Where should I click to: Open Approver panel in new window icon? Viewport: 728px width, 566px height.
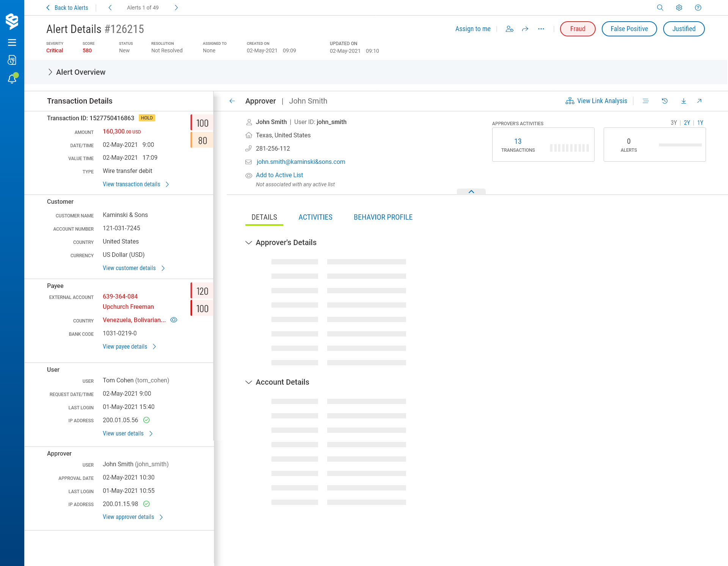pos(699,101)
